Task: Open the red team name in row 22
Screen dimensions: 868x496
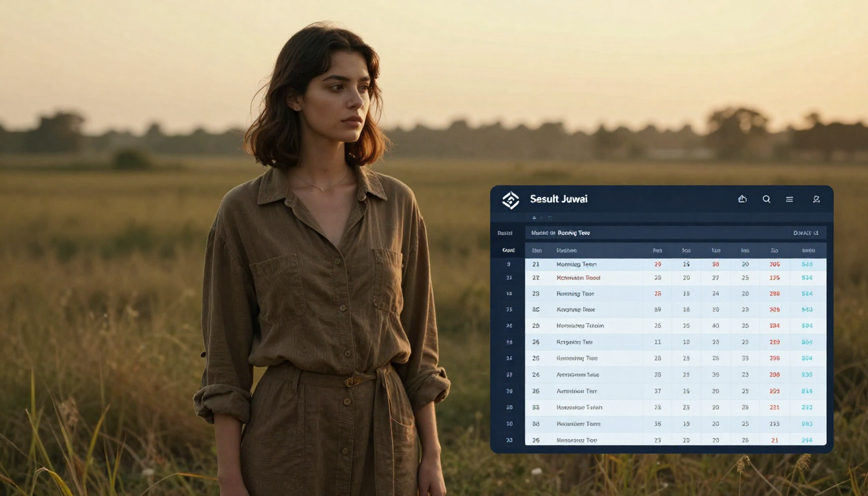Action: (x=578, y=278)
